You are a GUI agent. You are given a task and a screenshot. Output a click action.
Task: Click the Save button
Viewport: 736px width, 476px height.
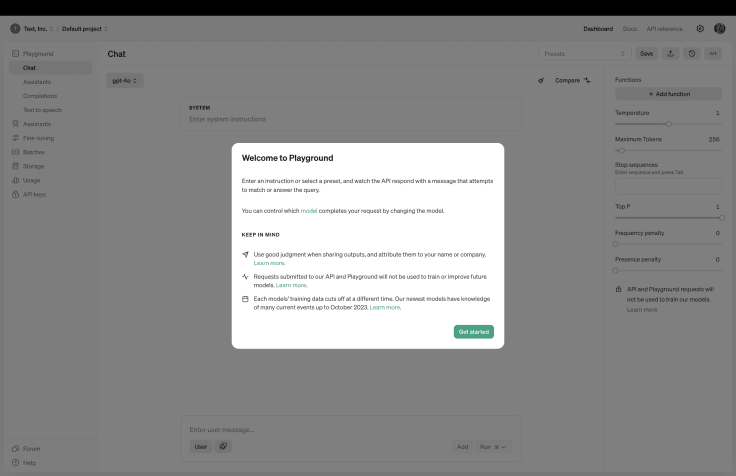tap(646, 54)
